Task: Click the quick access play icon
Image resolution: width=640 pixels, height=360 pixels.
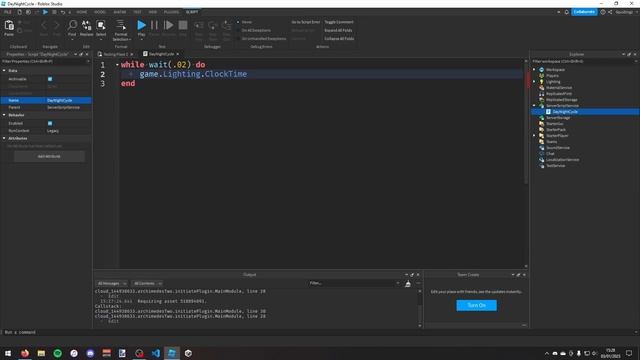Action: click(45, 12)
